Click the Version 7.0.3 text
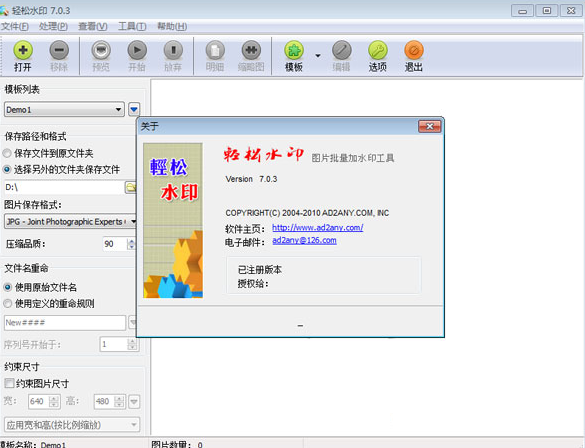The height and width of the screenshot is (448, 585). point(251,179)
